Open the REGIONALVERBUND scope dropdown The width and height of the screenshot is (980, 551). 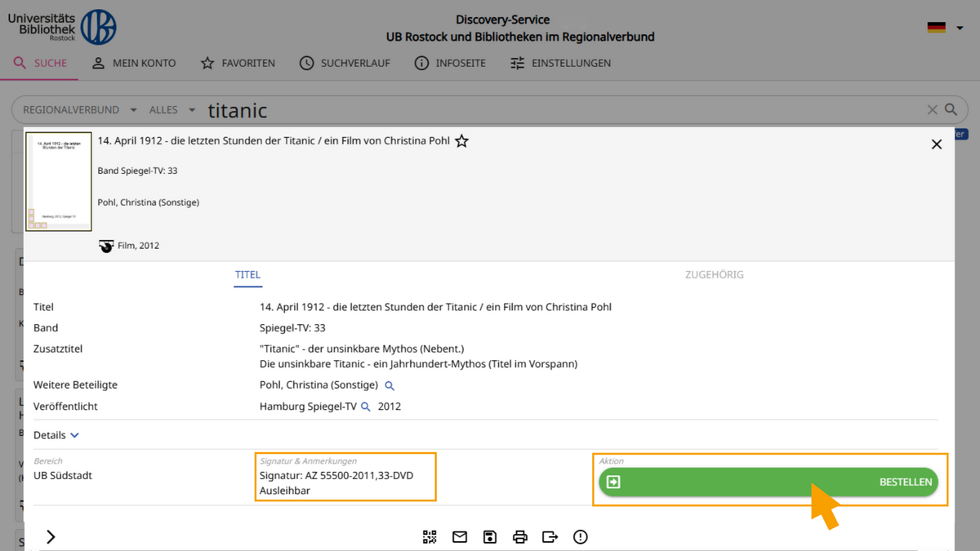78,109
